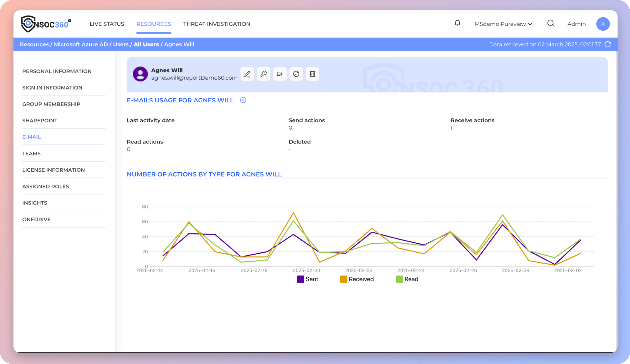The height and width of the screenshot is (364, 630).
Task: Click the 2025-02-20 axis label
Action: 307,271
